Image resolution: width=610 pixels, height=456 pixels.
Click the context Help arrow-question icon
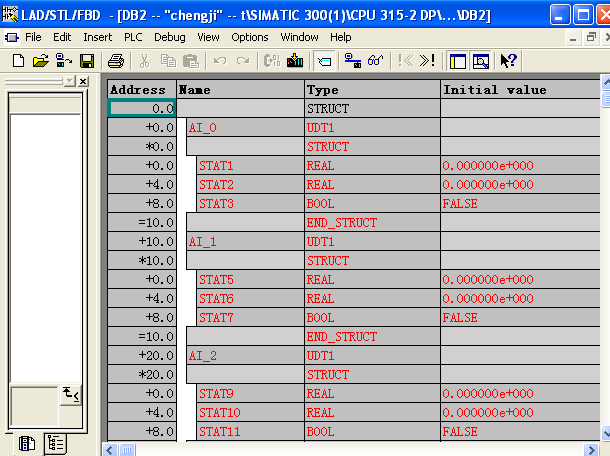coord(508,61)
